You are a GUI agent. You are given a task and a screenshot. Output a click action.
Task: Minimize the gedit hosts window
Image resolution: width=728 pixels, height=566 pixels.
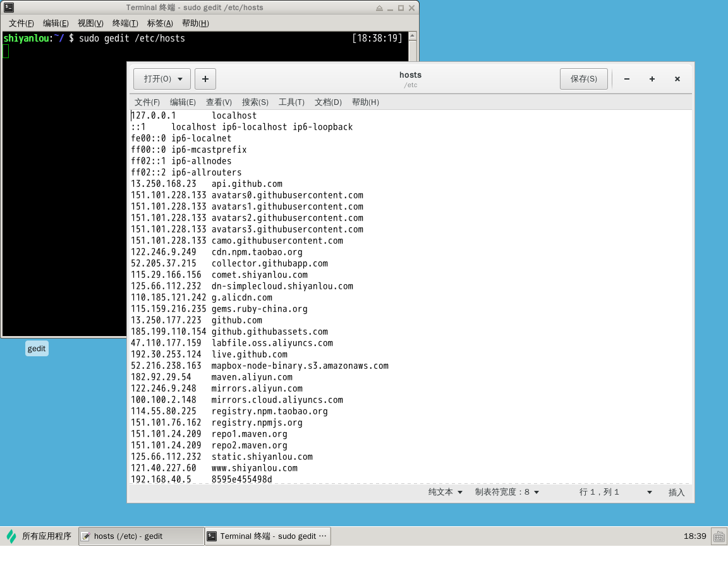click(x=626, y=79)
